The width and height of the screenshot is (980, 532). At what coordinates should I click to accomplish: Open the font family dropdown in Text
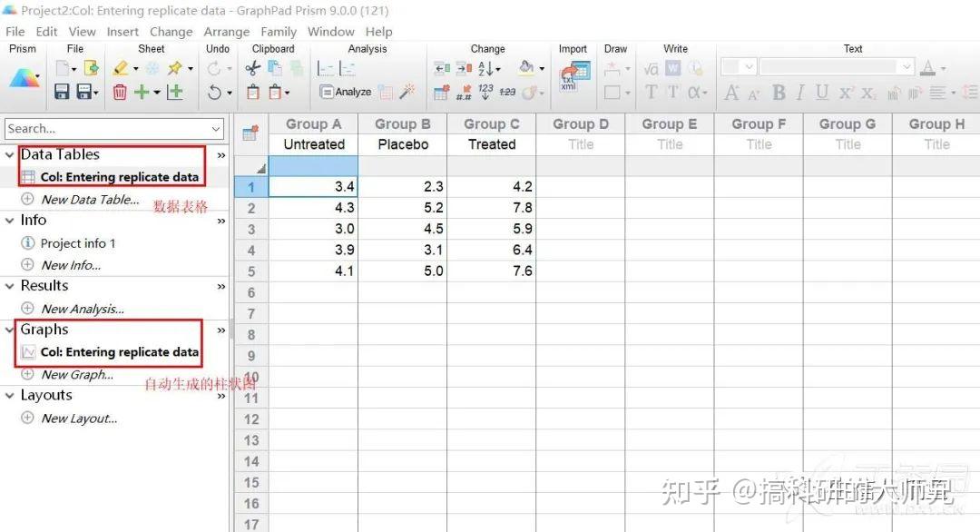835,66
